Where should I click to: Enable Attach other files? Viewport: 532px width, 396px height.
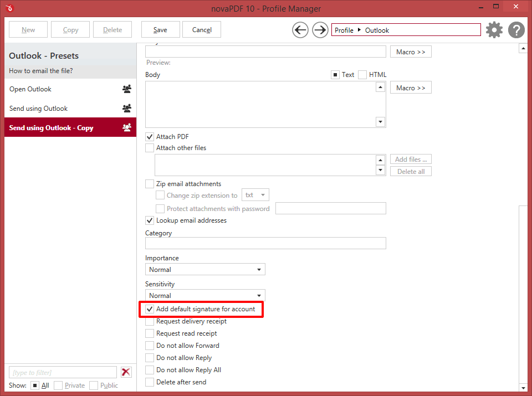click(x=149, y=148)
